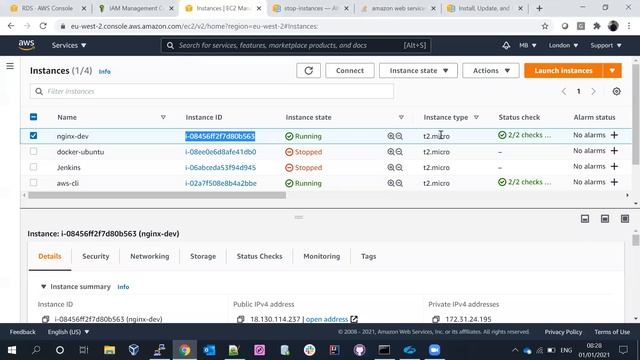Switch to the Storage tab
Viewport: 640px width, 360px height.
coord(203,256)
